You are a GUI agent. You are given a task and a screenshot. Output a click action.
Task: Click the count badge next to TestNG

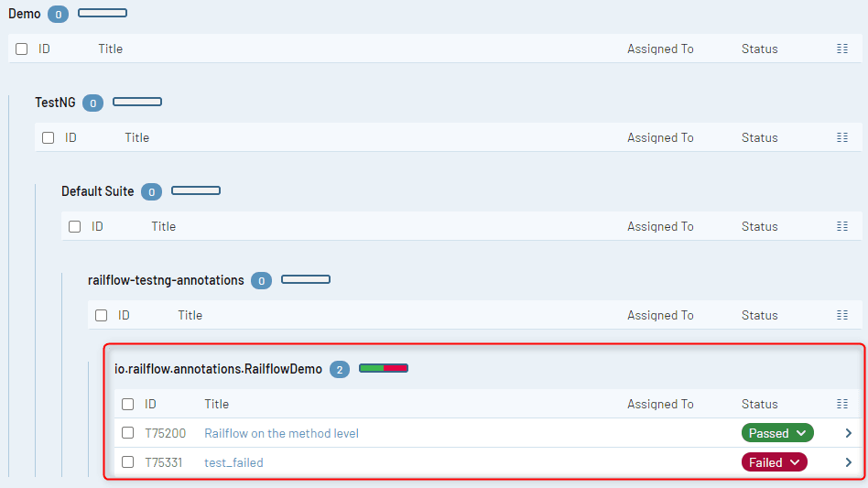pyautogui.click(x=93, y=103)
